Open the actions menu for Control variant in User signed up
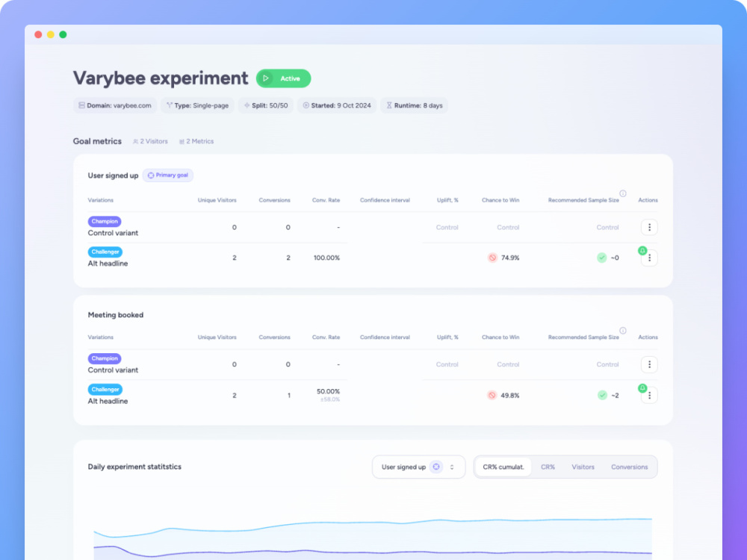Image resolution: width=747 pixels, height=560 pixels. [649, 227]
